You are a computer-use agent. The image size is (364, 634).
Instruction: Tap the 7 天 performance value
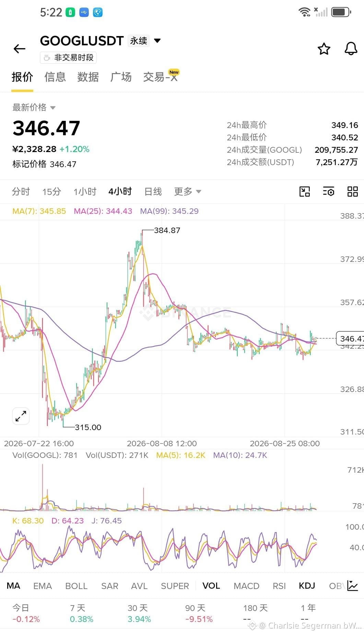pos(82,619)
